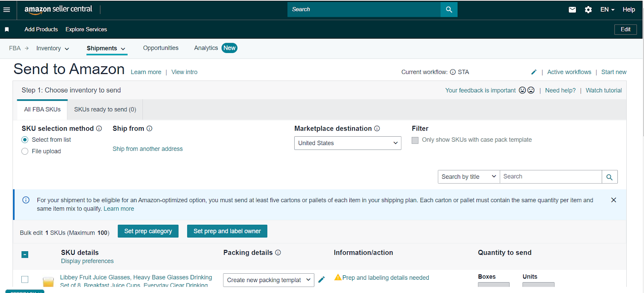Click 'Learn more' inside the blue banner
644x293 pixels.
[119, 209]
